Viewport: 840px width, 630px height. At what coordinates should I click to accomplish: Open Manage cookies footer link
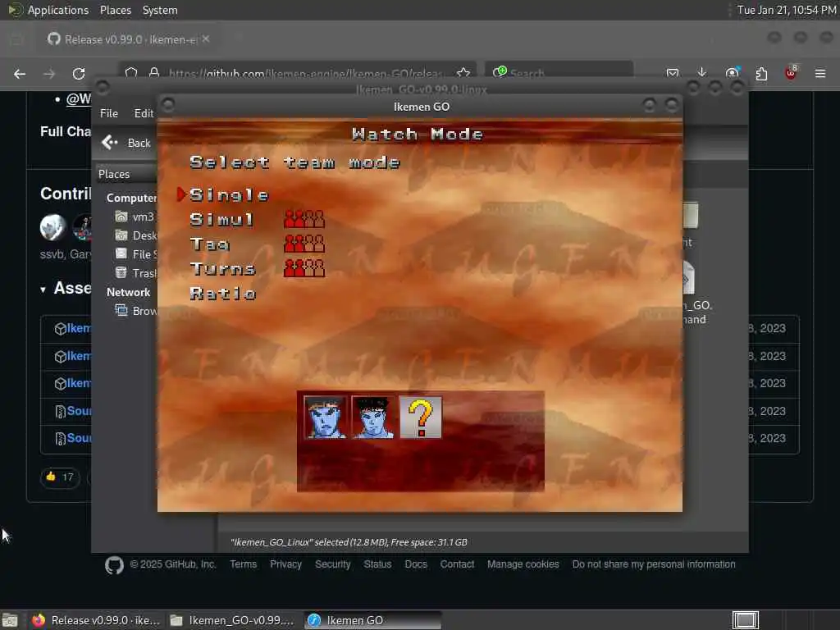click(523, 564)
